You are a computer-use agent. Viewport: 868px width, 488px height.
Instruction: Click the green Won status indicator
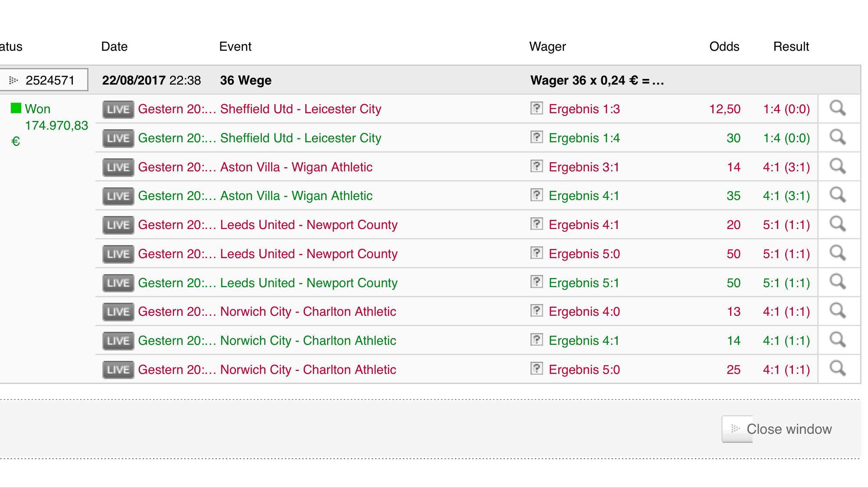16,108
